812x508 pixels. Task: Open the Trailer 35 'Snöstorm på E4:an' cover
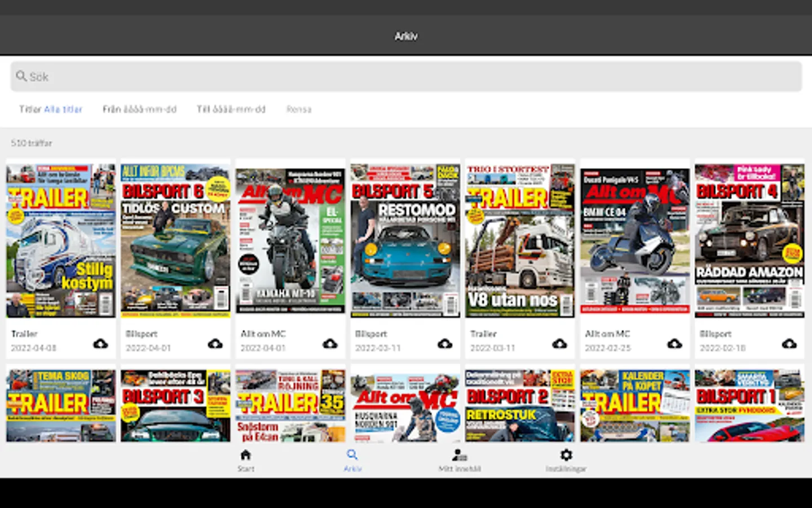(290, 405)
